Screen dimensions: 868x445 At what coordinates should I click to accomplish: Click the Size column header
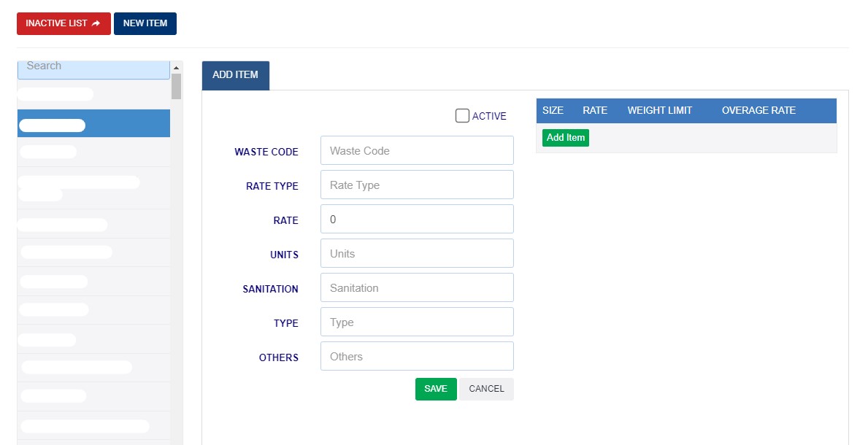(x=553, y=111)
